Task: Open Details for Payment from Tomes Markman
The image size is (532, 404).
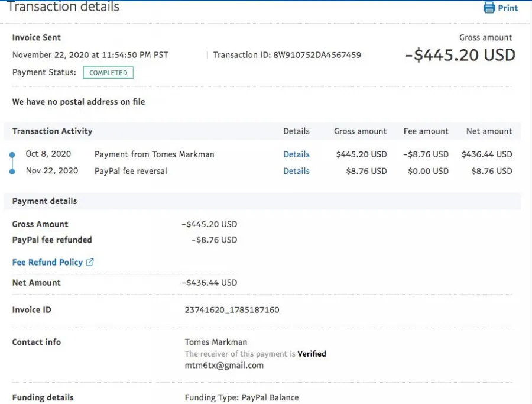Action: click(296, 154)
